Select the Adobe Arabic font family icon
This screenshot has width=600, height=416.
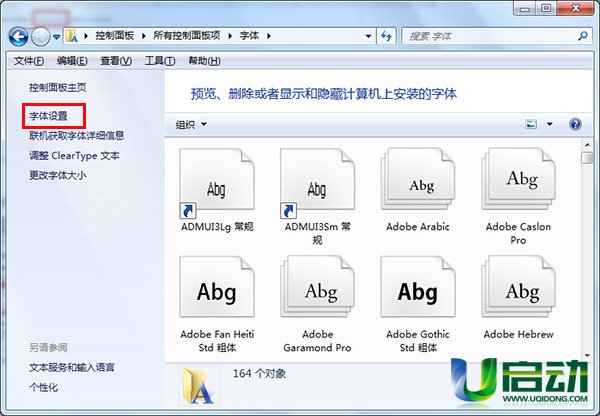[x=418, y=179]
